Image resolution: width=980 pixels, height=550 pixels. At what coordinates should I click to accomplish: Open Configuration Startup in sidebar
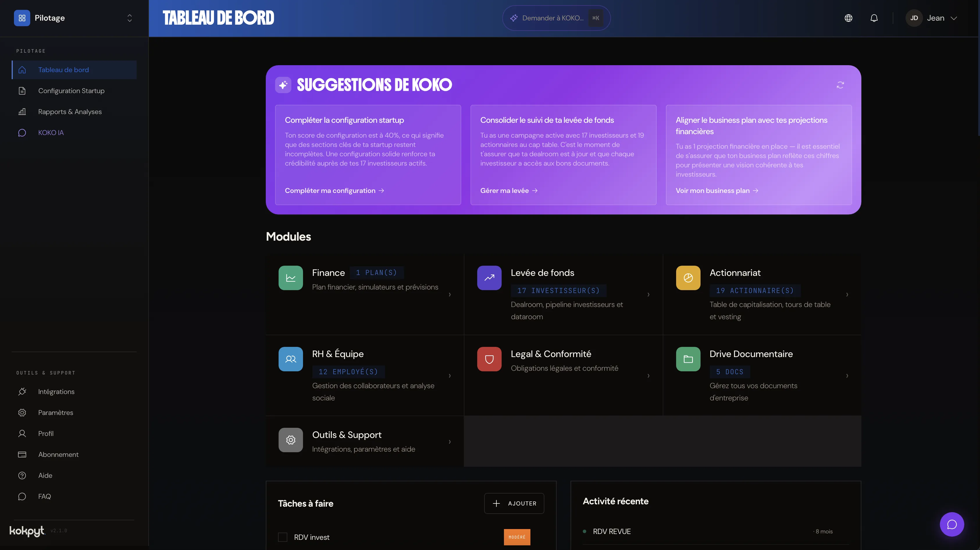point(74,91)
